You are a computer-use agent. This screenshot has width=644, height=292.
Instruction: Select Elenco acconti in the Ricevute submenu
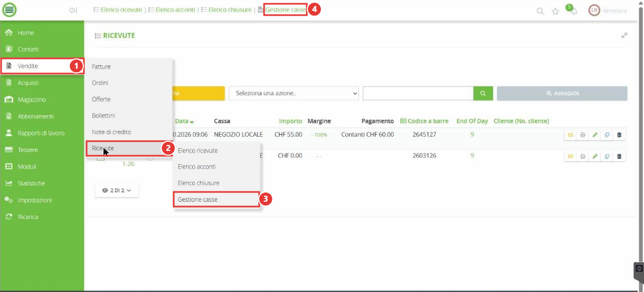pyautogui.click(x=216, y=167)
